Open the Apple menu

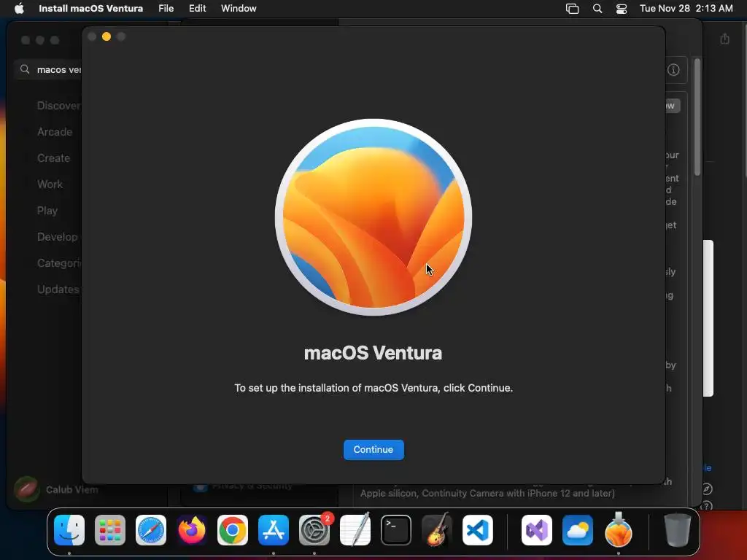(19, 8)
